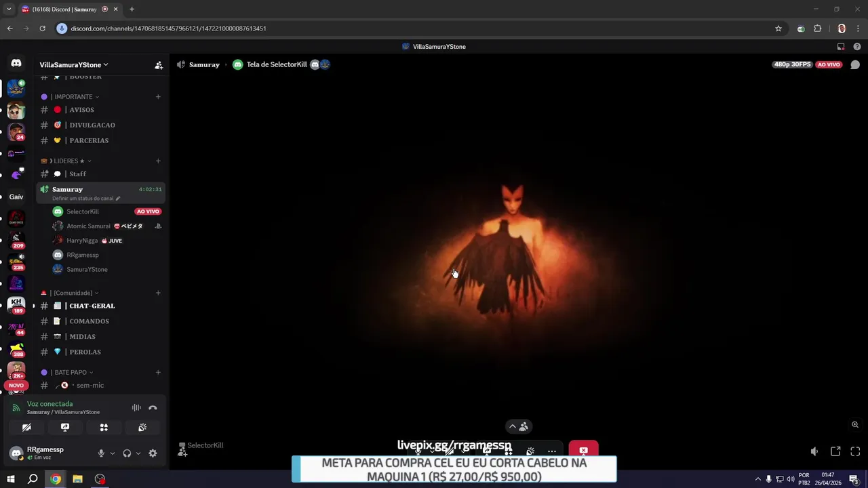
Task: Open the DIVULGACAO channel
Action: [x=100, y=125]
